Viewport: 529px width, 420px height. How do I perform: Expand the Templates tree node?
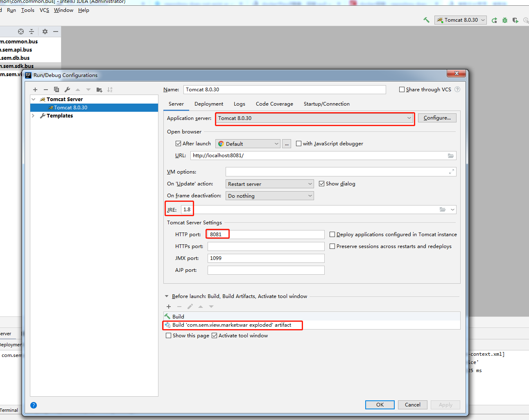pyautogui.click(x=34, y=116)
